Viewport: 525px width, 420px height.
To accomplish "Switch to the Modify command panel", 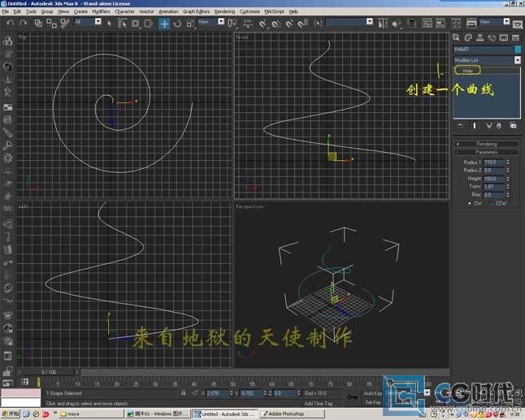I will pos(468,37).
